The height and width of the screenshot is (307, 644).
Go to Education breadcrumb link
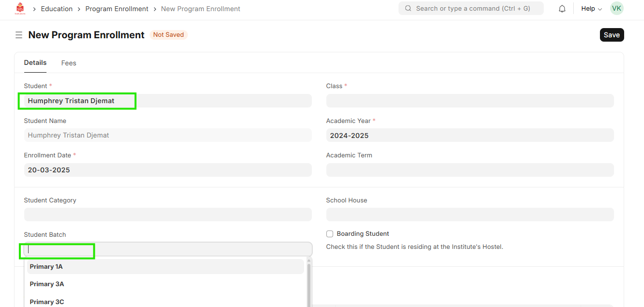pos(57,9)
